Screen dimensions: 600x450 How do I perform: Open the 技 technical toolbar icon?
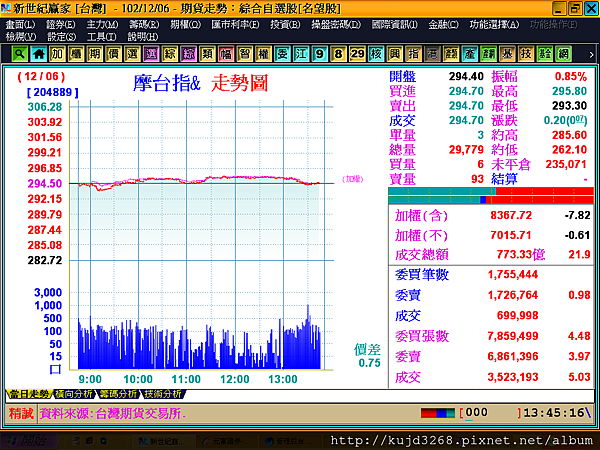pos(526,54)
